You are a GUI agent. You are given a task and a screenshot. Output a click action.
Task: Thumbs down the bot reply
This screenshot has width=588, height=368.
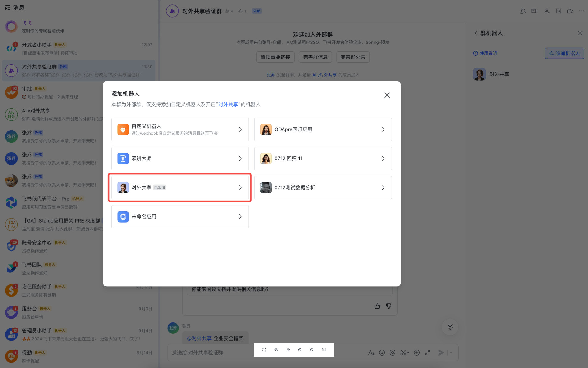coord(389,306)
